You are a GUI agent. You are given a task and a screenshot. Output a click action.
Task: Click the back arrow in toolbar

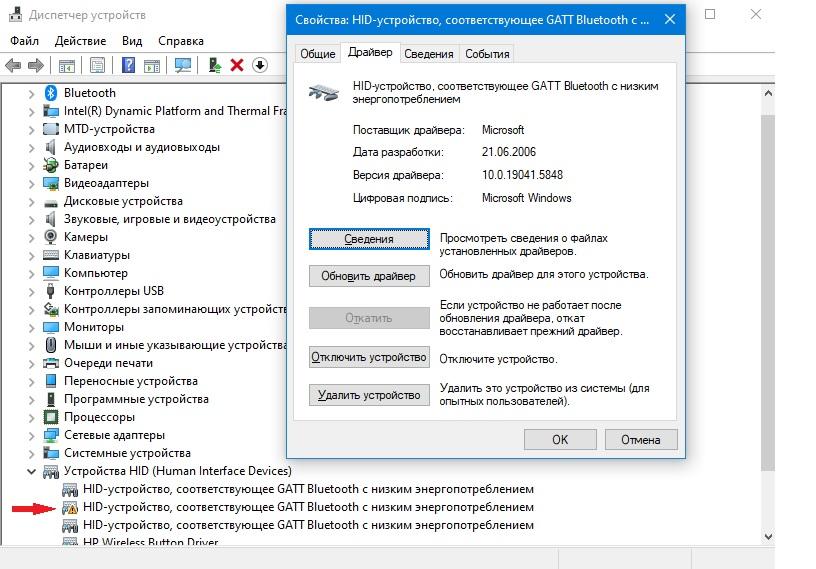point(13,65)
